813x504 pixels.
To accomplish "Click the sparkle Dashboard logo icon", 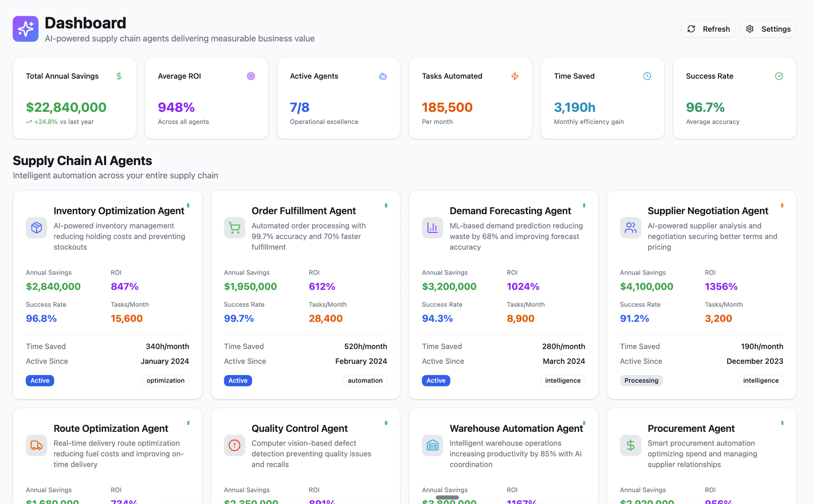I will [25, 29].
